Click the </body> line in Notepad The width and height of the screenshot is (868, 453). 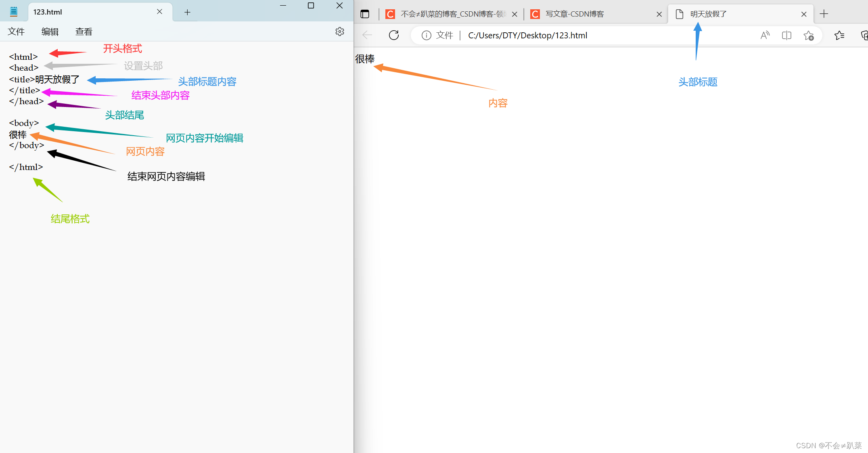(27, 145)
